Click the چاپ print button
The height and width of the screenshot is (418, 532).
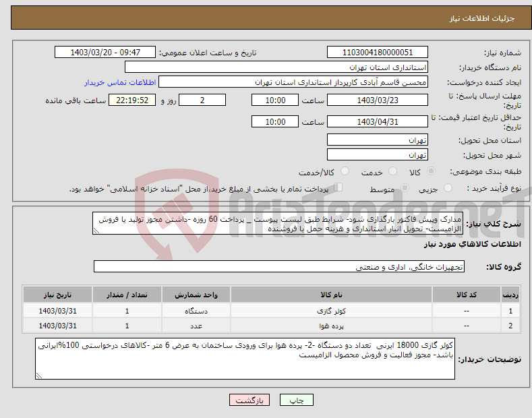[297, 400]
